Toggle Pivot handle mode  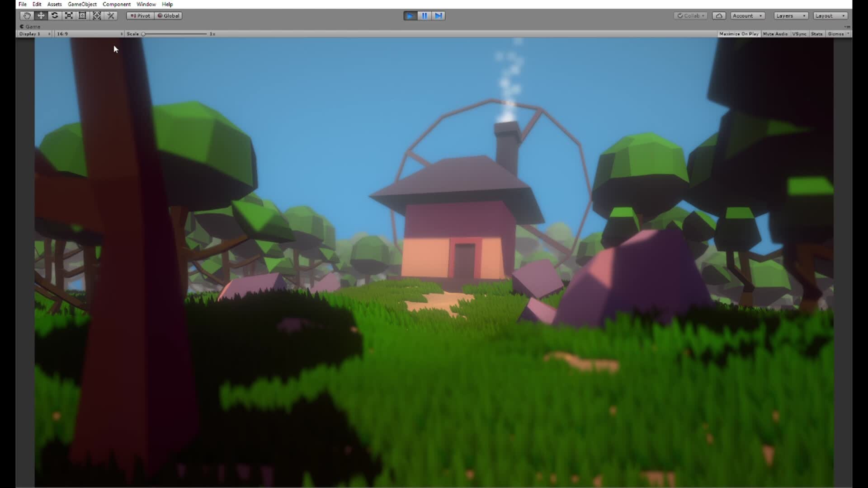tap(140, 15)
